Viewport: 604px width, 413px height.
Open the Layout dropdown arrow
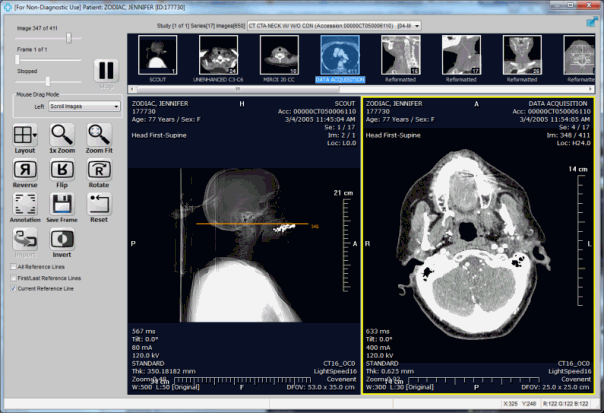click(x=35, y=135)
